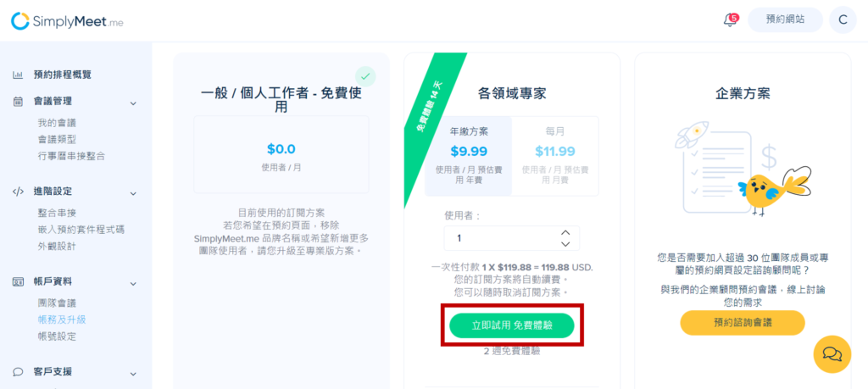Click the 預約排程概覽 chart icon
Image resolution: width=868 pixels, height=389 pixels.
pyautogui.click(x=18, y=75)
